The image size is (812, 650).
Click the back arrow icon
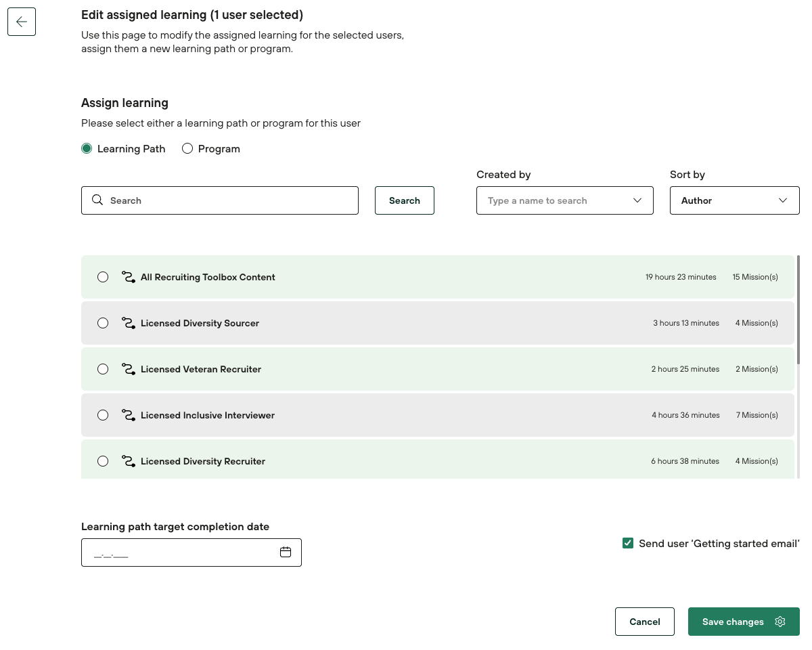click(22, 22)
